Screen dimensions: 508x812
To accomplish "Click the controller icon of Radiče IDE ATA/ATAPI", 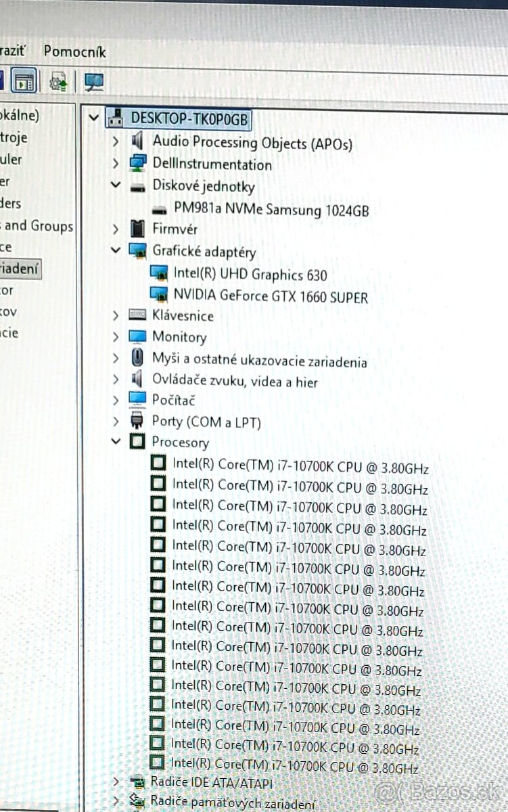I will pyautogui.click(x=137, y=782).
